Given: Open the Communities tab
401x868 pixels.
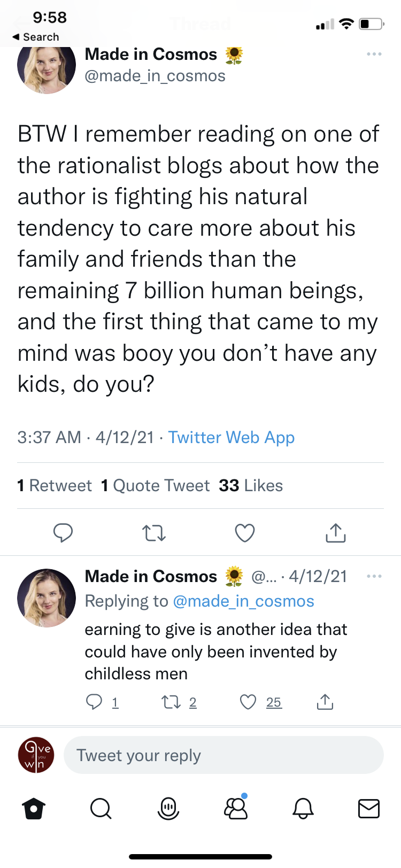Looking at the screenshot, I should [x=236, y=809].
